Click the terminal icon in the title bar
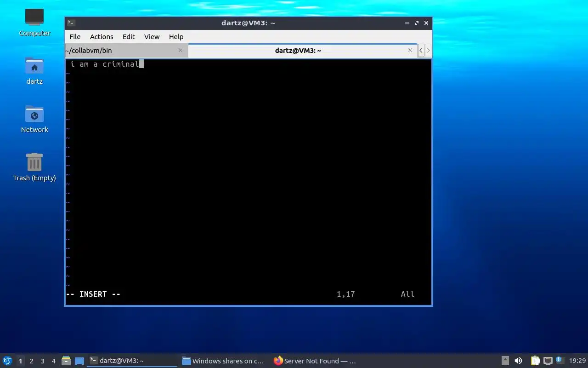 71,23
